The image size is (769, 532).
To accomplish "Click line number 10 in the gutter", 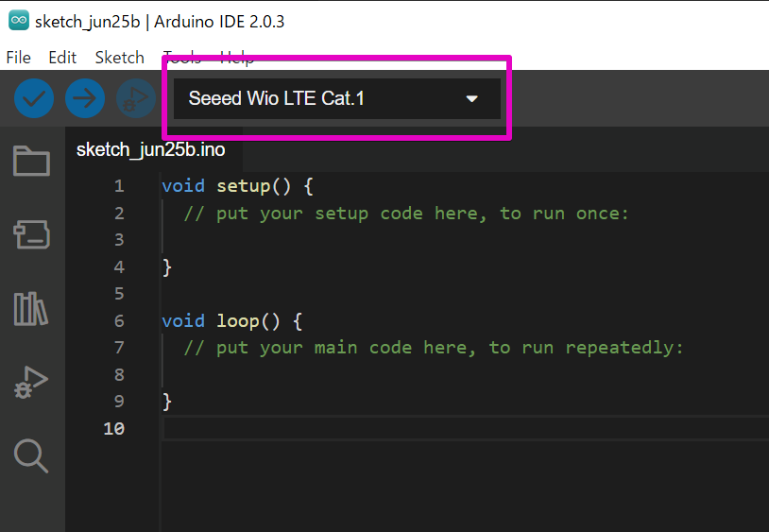I will (x=113, y=429).
